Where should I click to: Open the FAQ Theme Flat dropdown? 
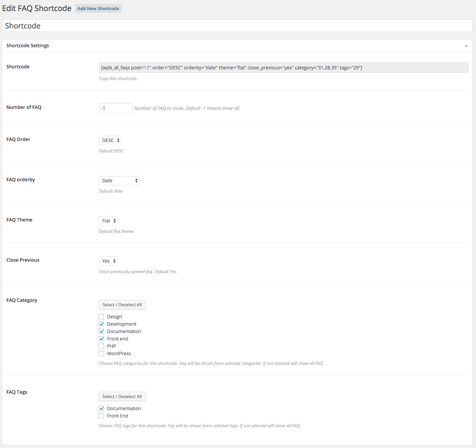(x=108, y=221)
